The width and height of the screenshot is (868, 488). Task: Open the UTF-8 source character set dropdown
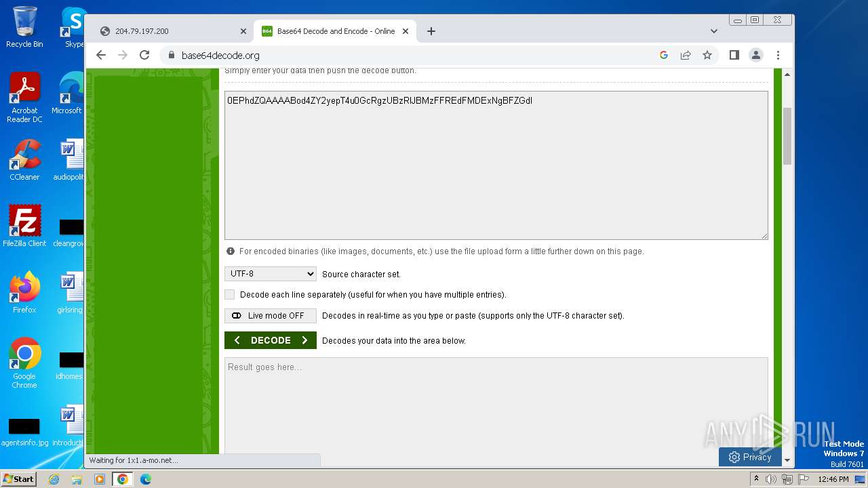pos(271,274)
